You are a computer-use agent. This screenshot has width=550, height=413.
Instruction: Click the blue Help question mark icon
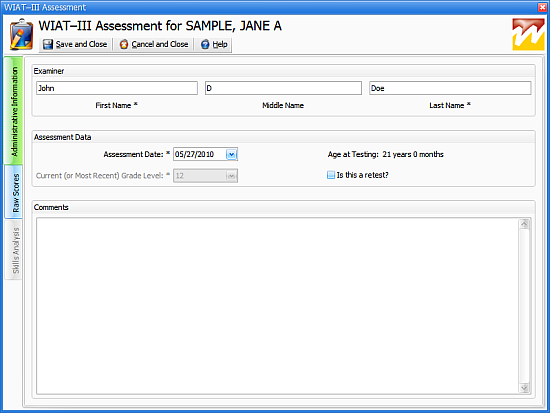pyautogui.click(x=205, y=45)
